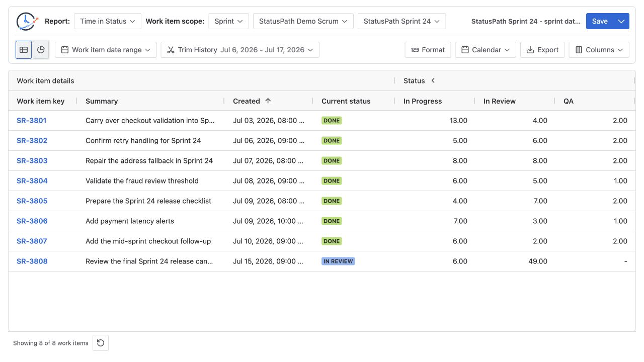Click summary 'Validate the fraud review threshold'

142,181
